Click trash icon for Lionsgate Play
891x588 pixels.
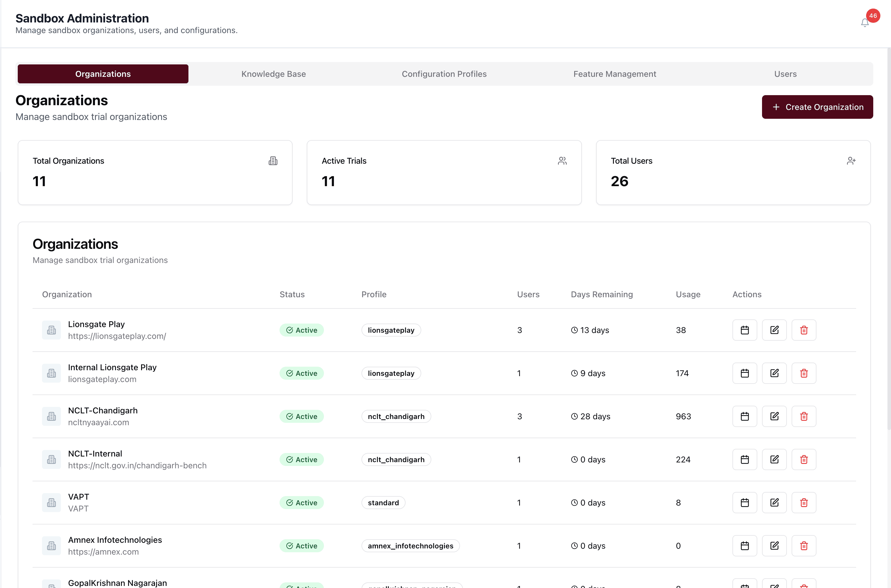pyautogui.click(x=803, y=330)
